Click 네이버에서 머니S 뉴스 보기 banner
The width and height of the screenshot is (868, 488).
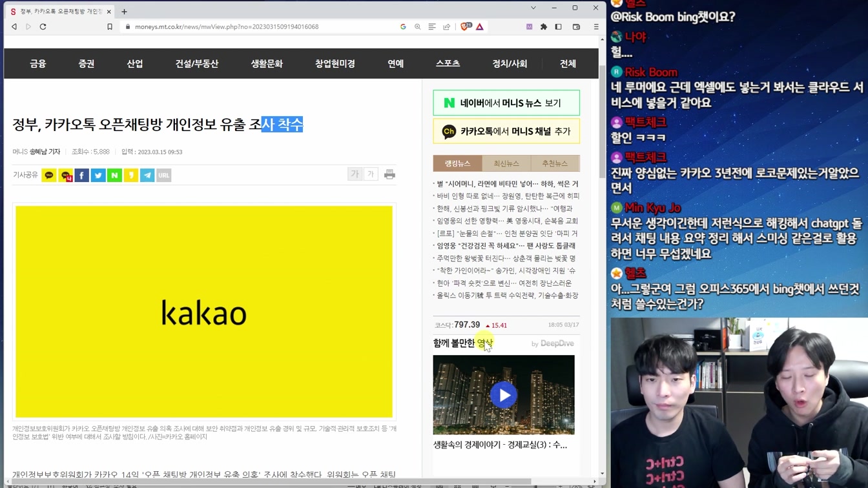(x=506, y=103)
